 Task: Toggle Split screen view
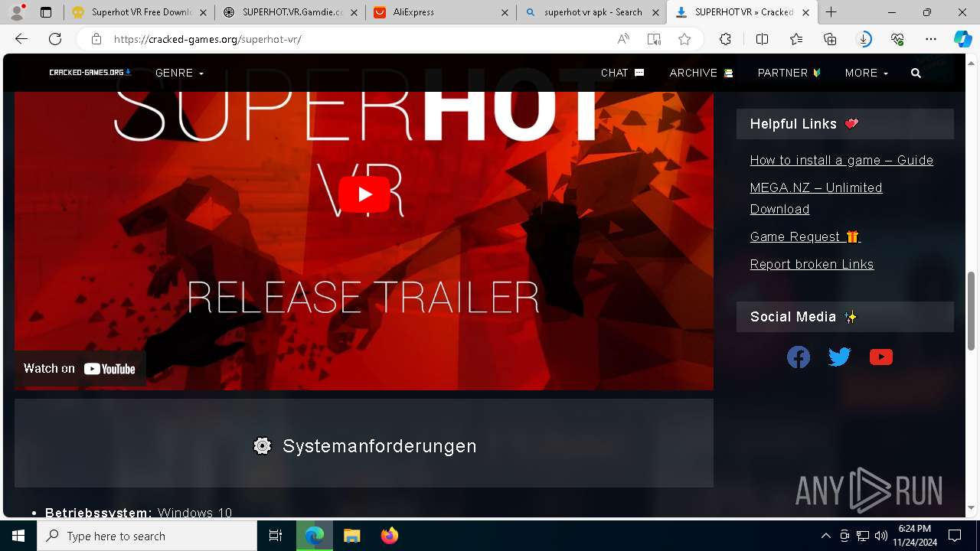tap(762, 40)
